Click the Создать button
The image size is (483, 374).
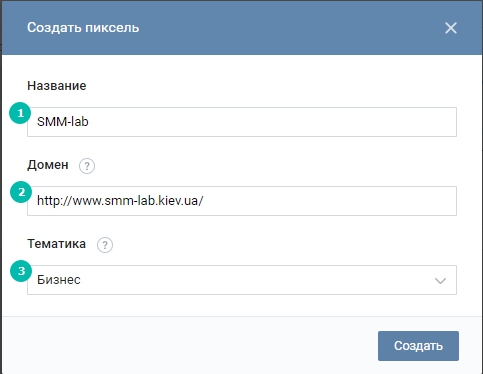(x=418, y=346)
